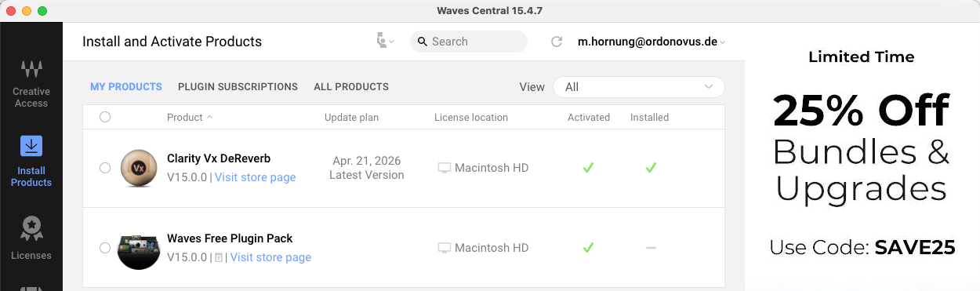Click the search magnifier icon
The height and width of the screenshot is (291, 980).
(423, 42)
